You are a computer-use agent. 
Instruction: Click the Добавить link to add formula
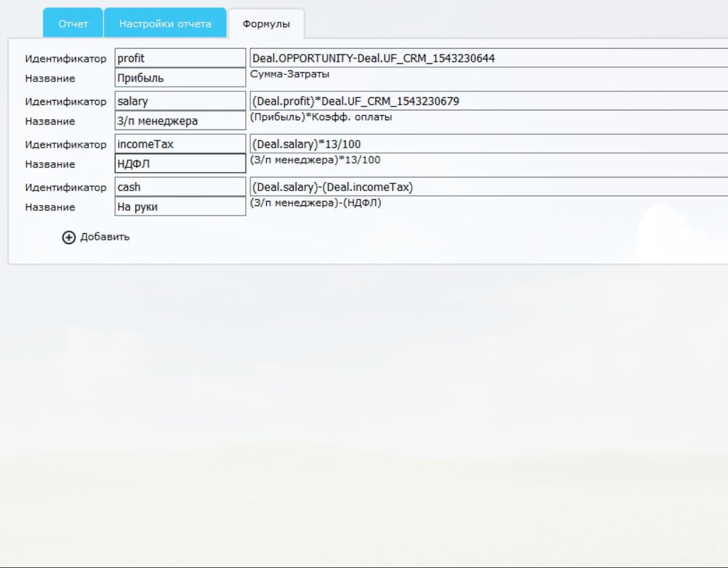(105, 237)
